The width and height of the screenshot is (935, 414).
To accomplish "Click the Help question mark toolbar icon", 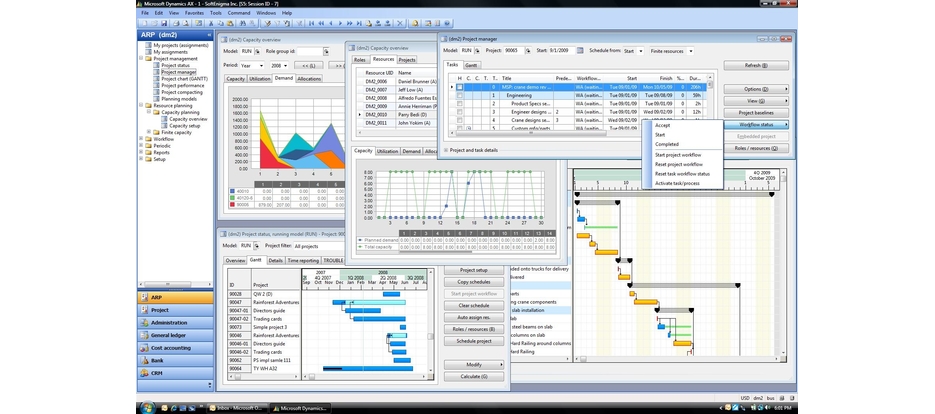I will [x=447, y=23].
